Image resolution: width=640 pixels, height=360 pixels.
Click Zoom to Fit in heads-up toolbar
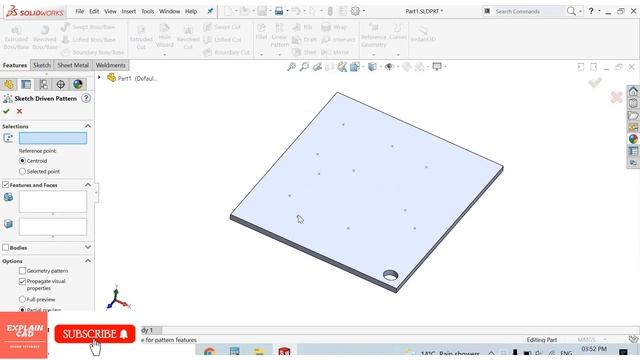point(291,67)
